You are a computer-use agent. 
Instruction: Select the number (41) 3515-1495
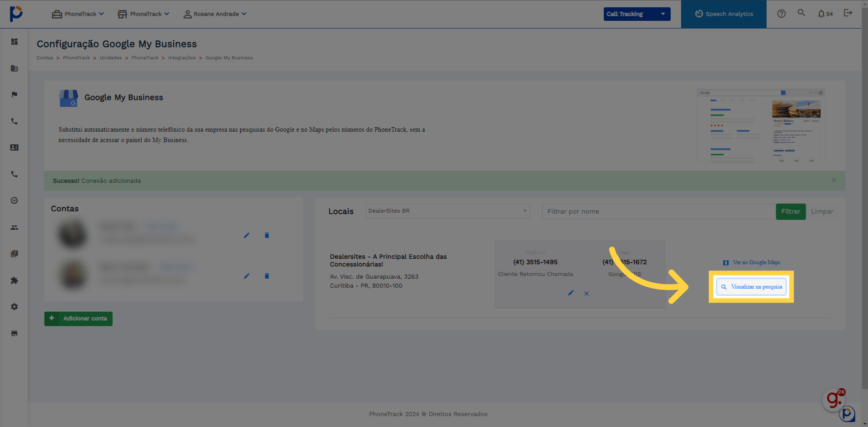pyautogui.click(x=535, y=262)
